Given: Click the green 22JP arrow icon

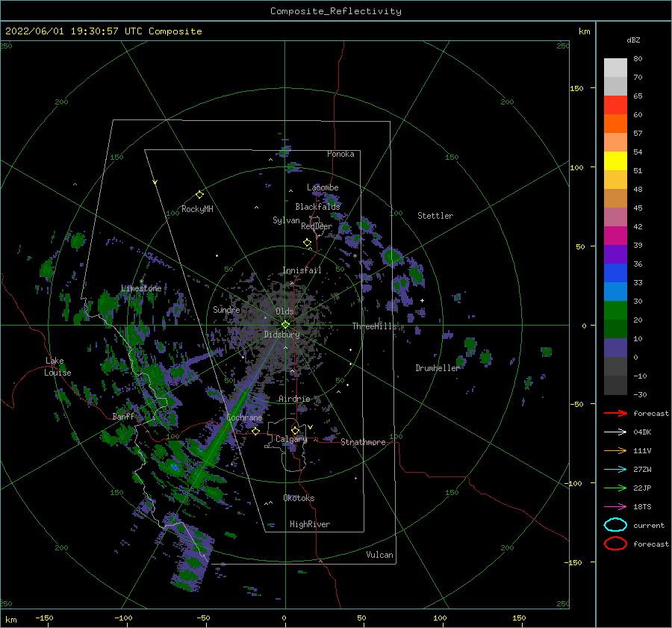Looking at the screenshot, I should pos(615,488).
